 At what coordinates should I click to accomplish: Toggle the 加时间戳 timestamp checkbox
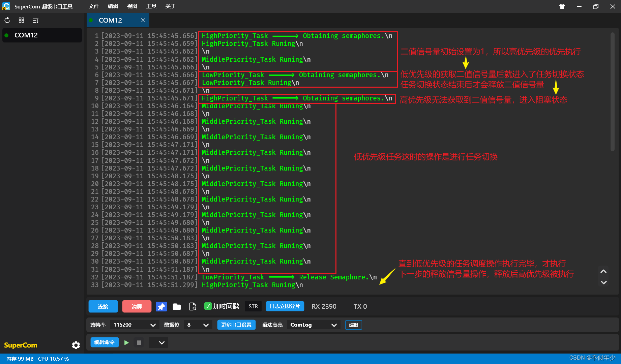tap(208, 306)
